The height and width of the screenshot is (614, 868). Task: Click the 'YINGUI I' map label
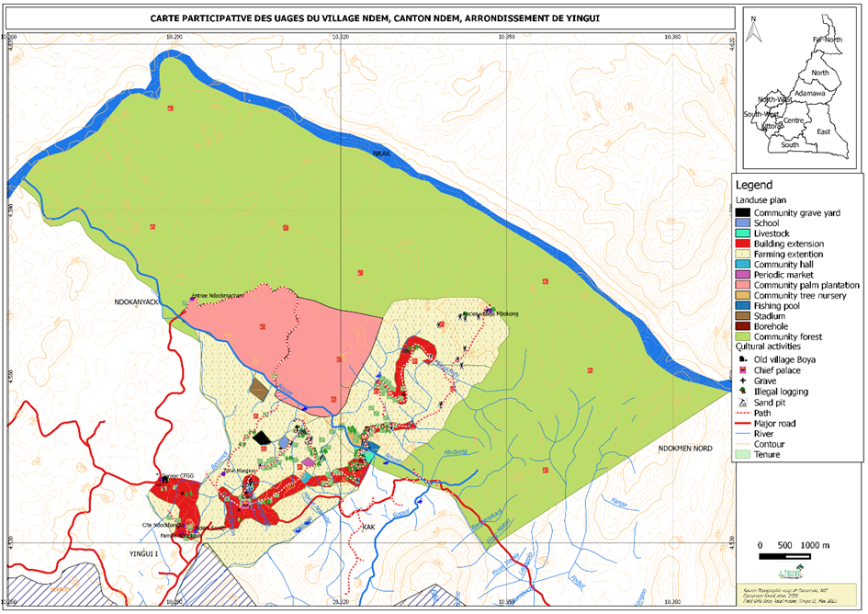point(143,553)
